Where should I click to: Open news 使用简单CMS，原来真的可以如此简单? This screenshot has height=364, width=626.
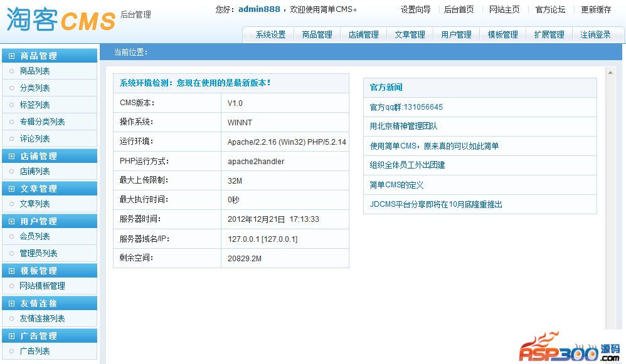tap(434, 146)
